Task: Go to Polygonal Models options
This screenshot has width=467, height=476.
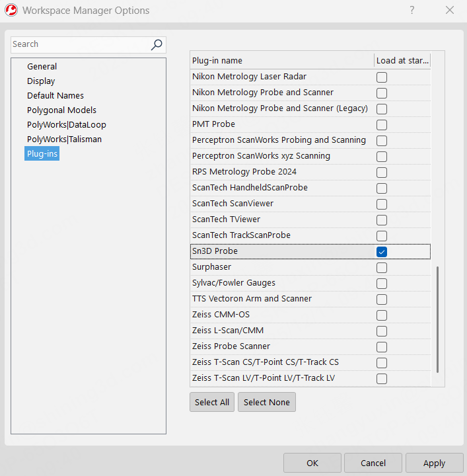Action: (61, 110)
